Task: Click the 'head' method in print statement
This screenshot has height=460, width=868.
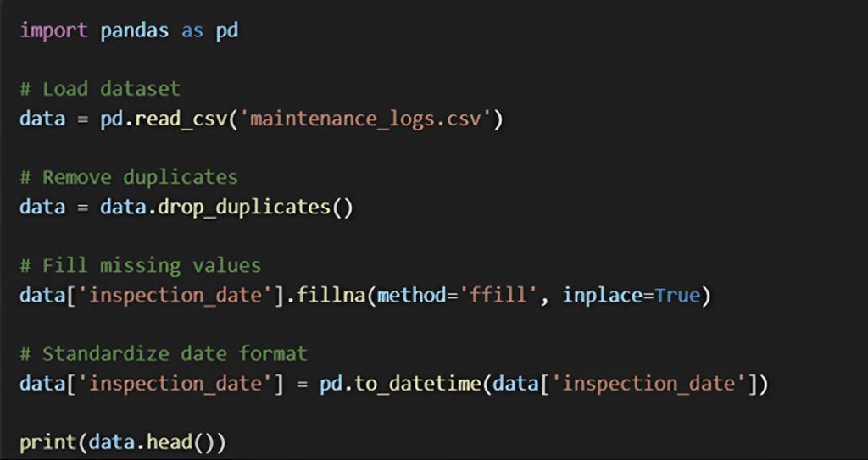Action: (170, 442)
